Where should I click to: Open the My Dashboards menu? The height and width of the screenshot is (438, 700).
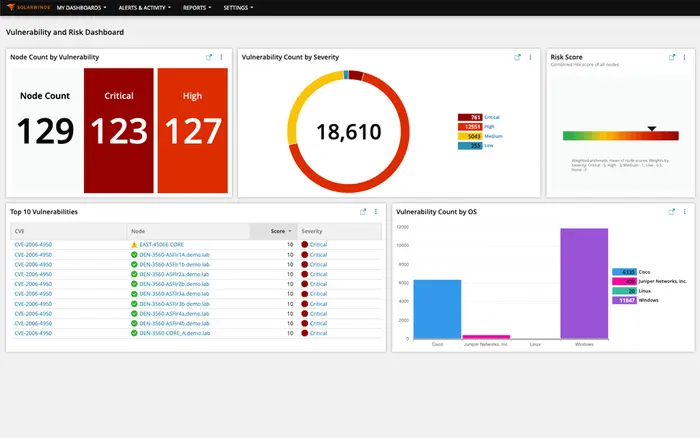tap(82, 7)
